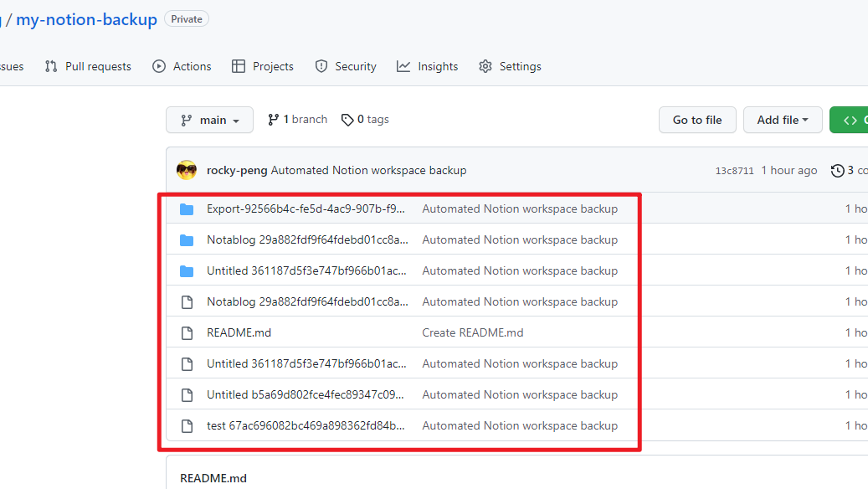Open the Export-92566b4c folder
868x489 pixels.
pos(306,208)
